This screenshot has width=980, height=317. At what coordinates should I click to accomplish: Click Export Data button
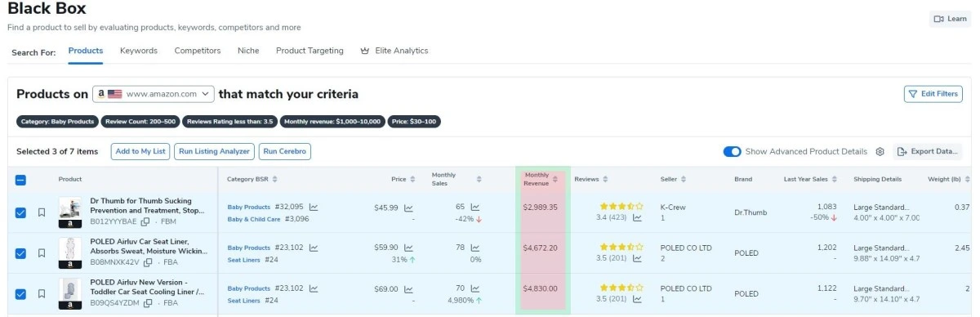927,151
